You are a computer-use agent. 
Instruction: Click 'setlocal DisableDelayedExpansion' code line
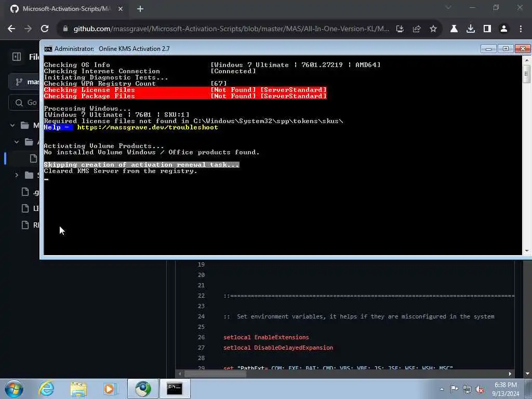[x=278, y=348]
